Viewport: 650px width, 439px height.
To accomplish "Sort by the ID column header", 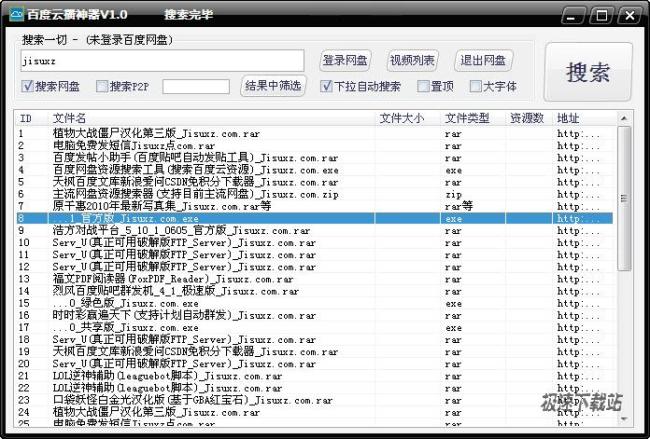I will [x=32, y=119].
